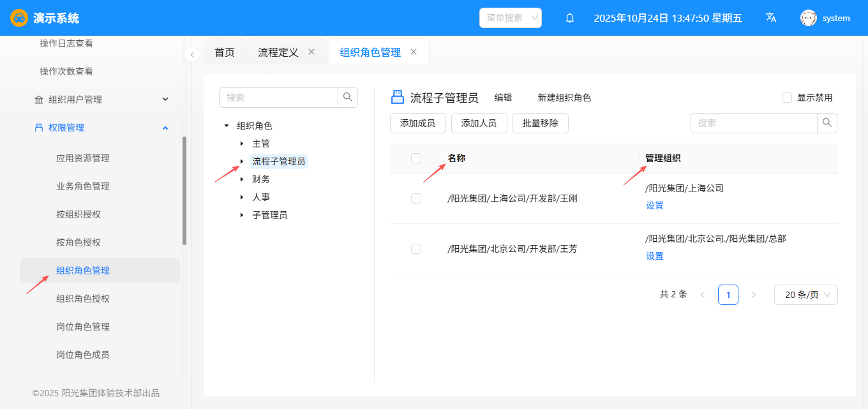Open the 20 条/页 page size dropdown
The image size is (868, 409).
[805, 295]
